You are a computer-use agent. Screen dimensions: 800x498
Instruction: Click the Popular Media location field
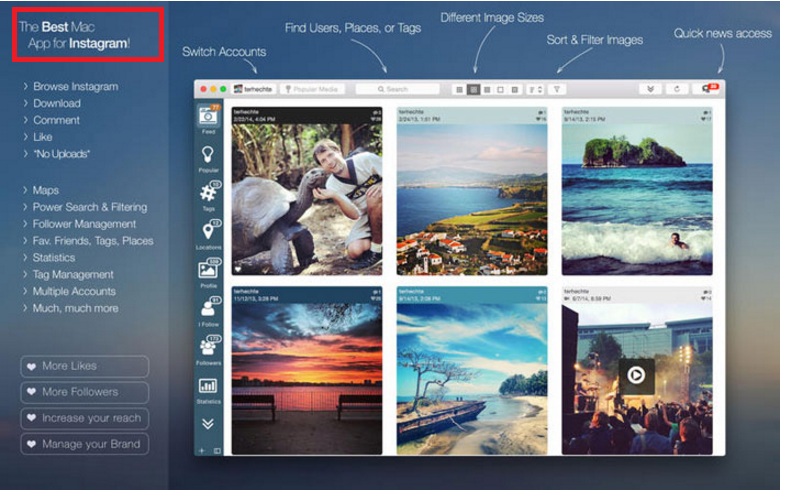pyautogui.click(x=312, y=89)
